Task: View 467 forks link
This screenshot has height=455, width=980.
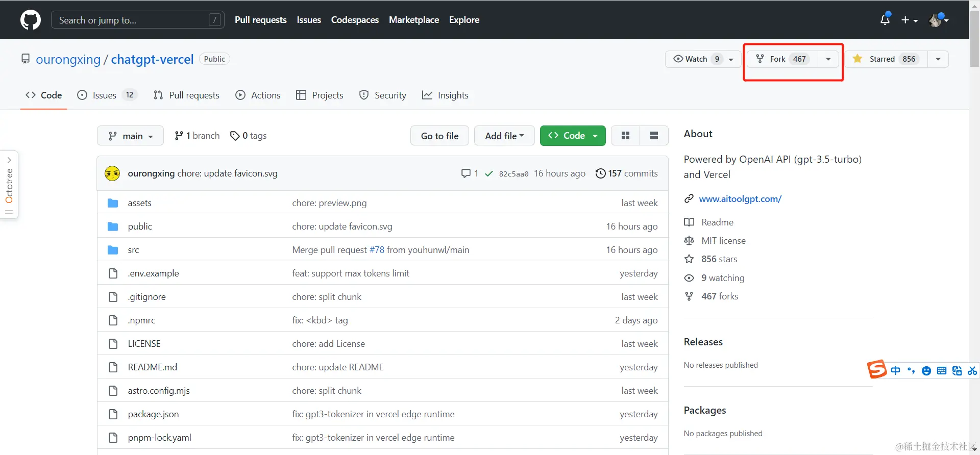Action: [x=712, y=296]
